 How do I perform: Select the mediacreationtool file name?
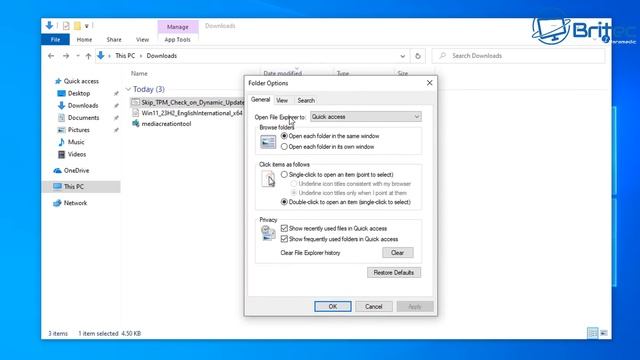point(166,124)
